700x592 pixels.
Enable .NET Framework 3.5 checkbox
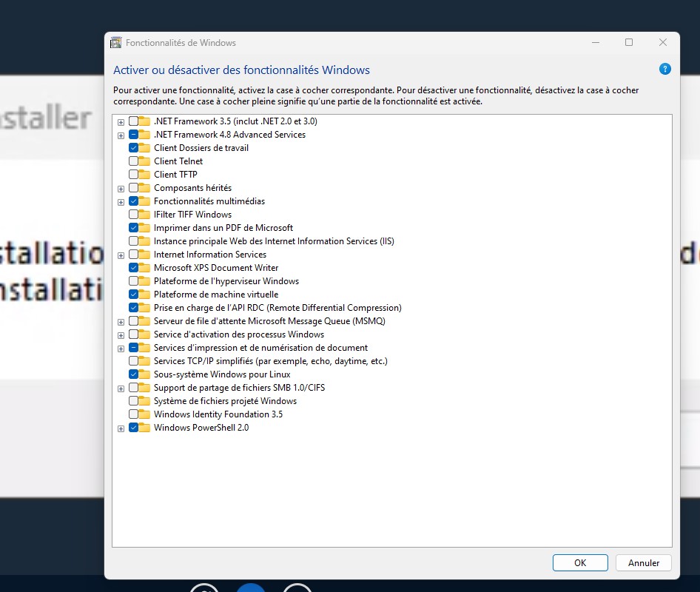[133, 121]
